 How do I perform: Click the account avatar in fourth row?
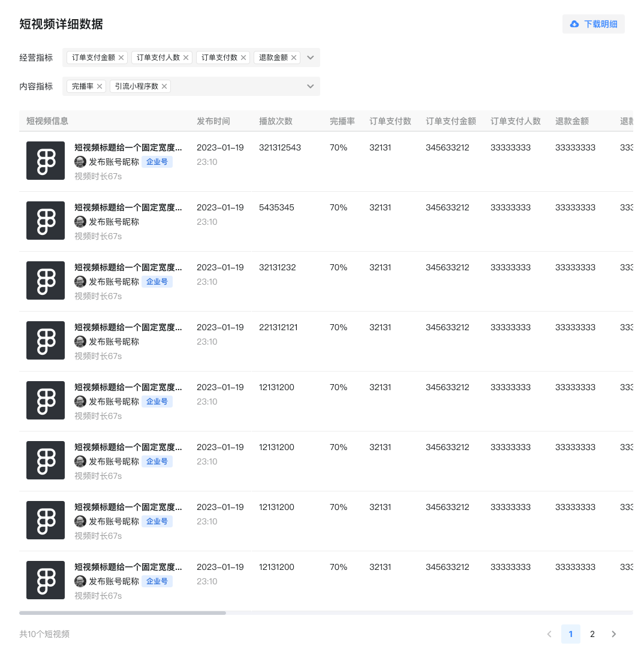[80, 342]
